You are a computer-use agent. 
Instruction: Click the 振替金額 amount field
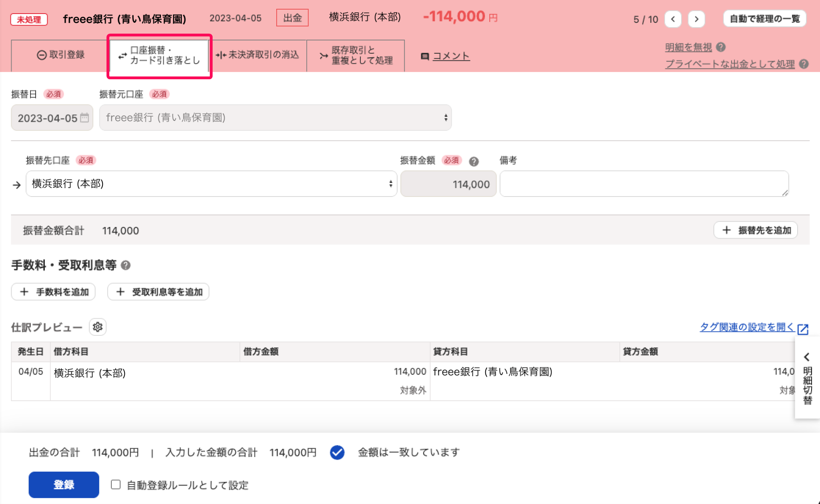click(448, 184)
